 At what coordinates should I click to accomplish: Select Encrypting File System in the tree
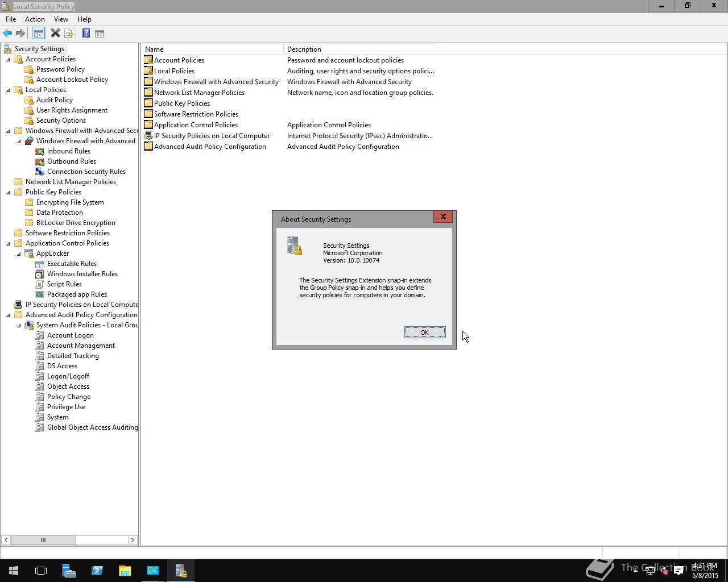click(x=70, y=202)
